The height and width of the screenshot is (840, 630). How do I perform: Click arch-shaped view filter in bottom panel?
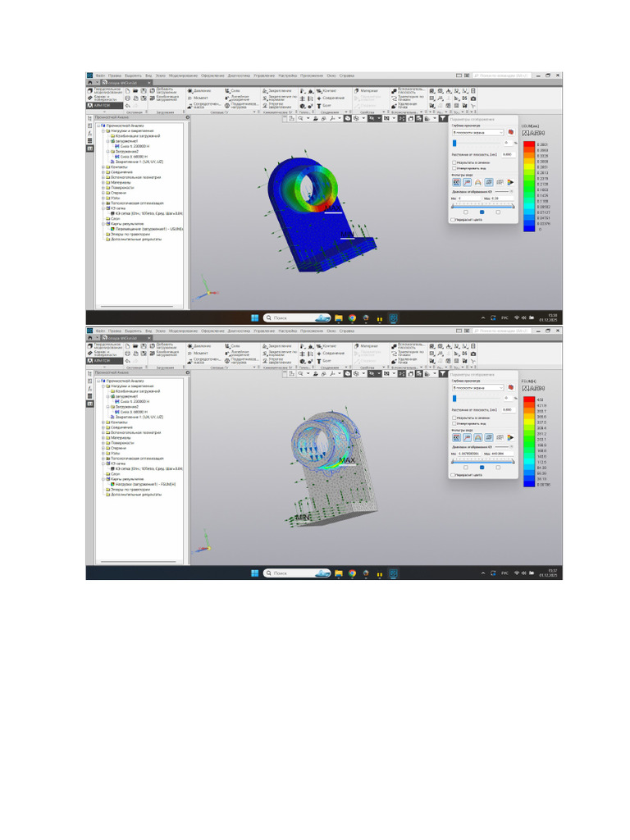(x=478, y=438)
